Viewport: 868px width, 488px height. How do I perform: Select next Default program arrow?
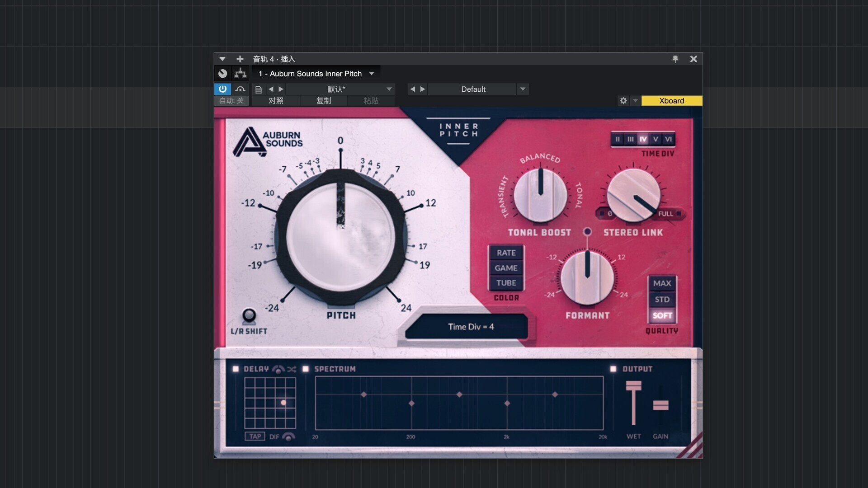click(423, 89)
